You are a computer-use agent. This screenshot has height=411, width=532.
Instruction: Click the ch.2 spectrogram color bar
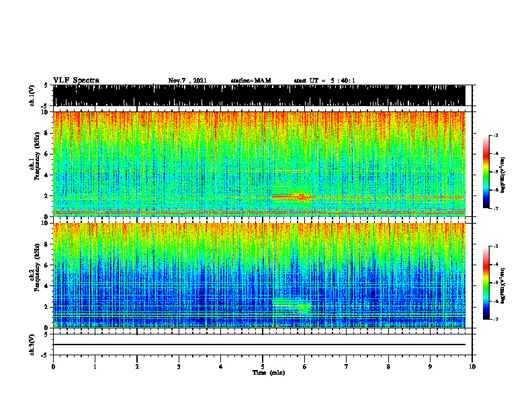point(486,283)
